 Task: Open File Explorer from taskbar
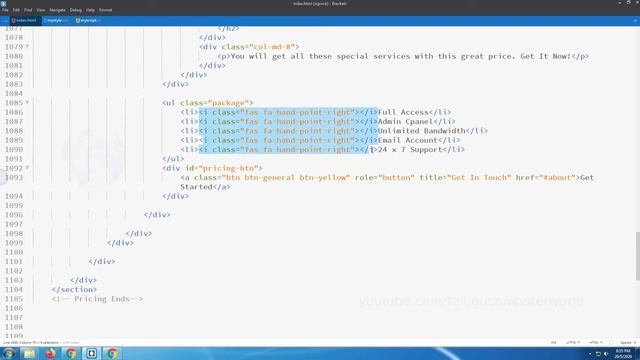29,353
